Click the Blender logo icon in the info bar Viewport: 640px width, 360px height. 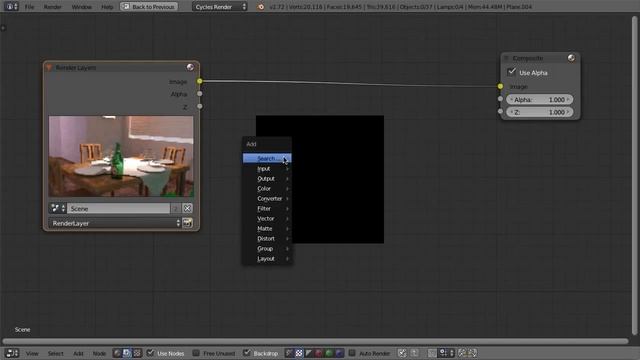click(x=260, y=7)
